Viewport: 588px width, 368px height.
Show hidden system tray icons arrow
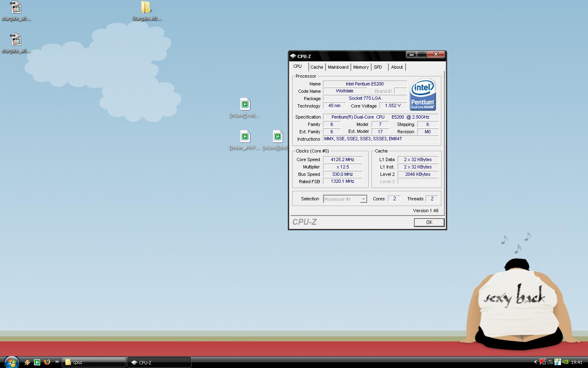coord(535,362)
